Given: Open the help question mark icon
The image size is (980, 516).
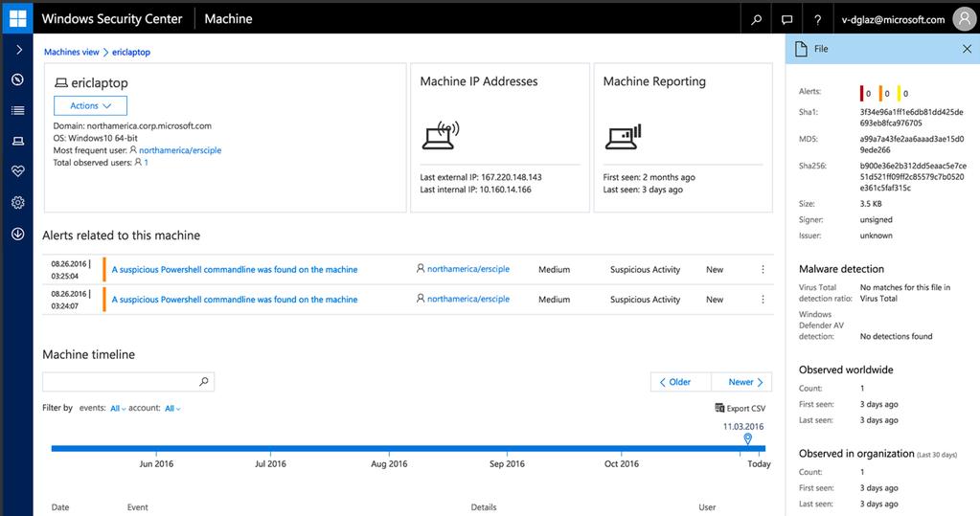Looking at the screenshot, I should (x=817, y=19).
